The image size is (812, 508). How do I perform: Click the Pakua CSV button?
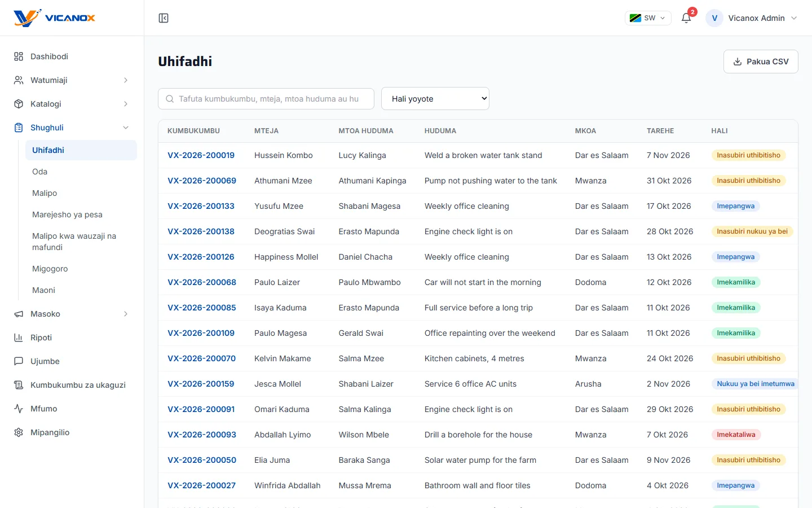click(761, 62)
